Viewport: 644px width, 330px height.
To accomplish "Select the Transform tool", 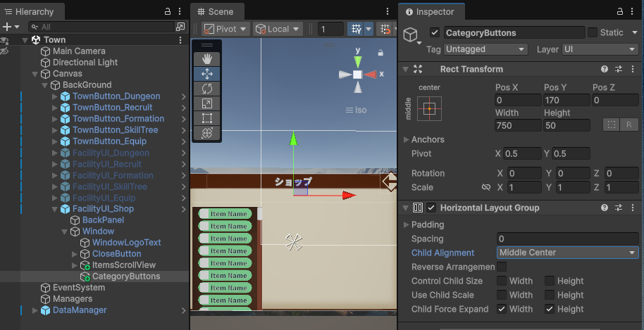I will pyautogui.click(x=207, y=132).
